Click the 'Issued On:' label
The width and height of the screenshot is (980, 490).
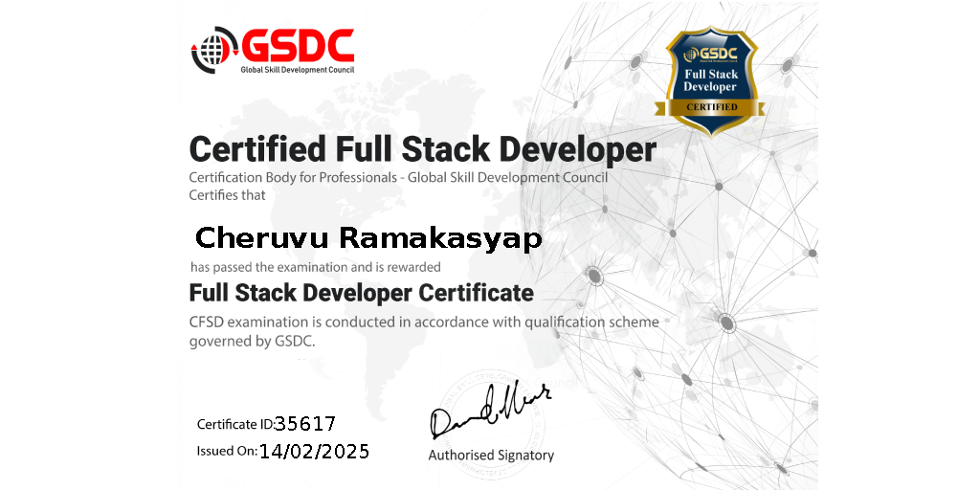click(x=227, y=451)
